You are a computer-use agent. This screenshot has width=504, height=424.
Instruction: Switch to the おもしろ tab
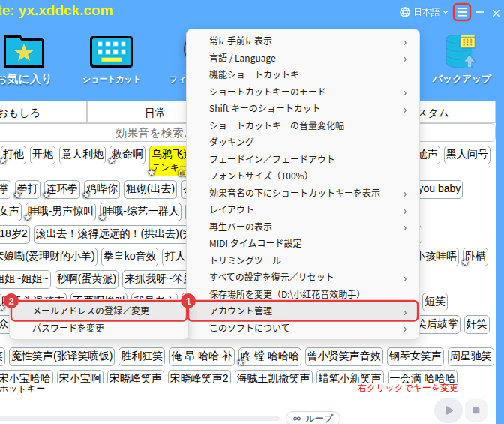[x=42, y=113]
